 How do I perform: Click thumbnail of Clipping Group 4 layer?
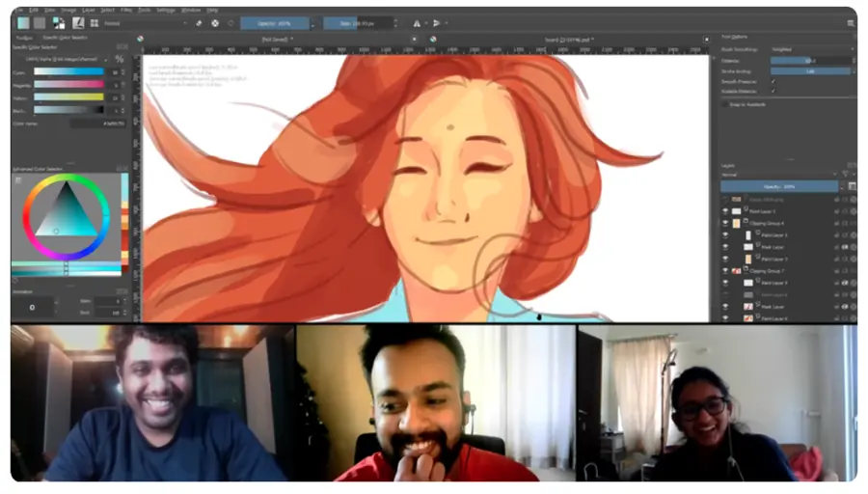736,223
